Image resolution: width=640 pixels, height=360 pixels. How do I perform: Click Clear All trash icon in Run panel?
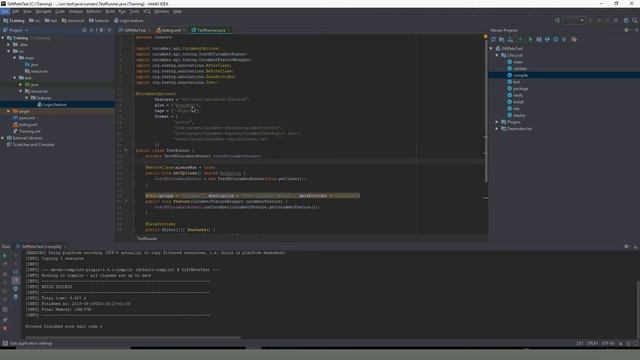click(16, 297)
